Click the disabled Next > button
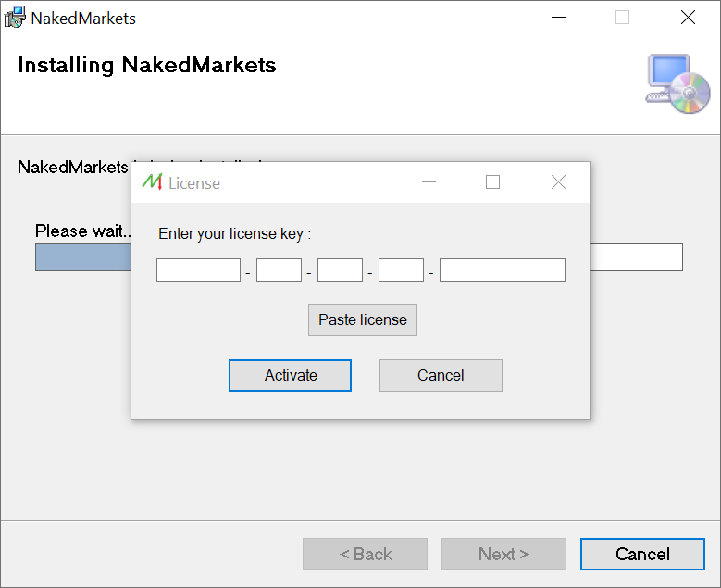The width and height of the screenshot is (721, 588). pyautogui.click(x=503, y=554)
